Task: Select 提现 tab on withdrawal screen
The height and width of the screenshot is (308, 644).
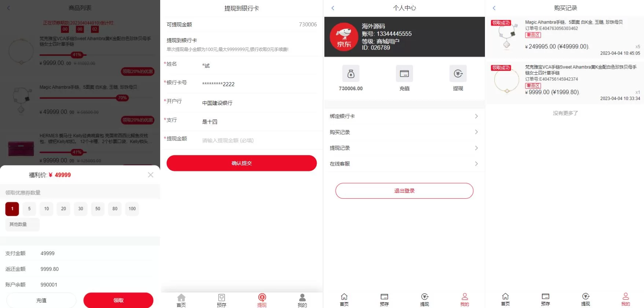Action: click(262, 300)
